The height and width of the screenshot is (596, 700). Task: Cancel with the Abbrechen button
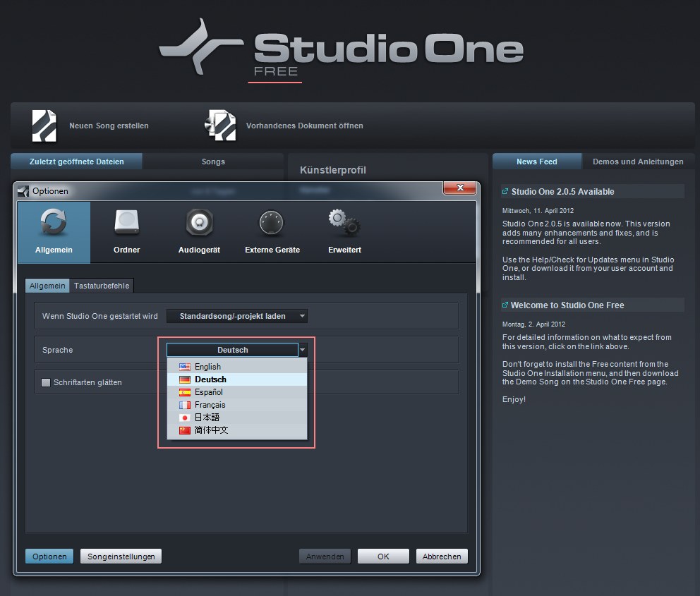(x=442, y=557)
